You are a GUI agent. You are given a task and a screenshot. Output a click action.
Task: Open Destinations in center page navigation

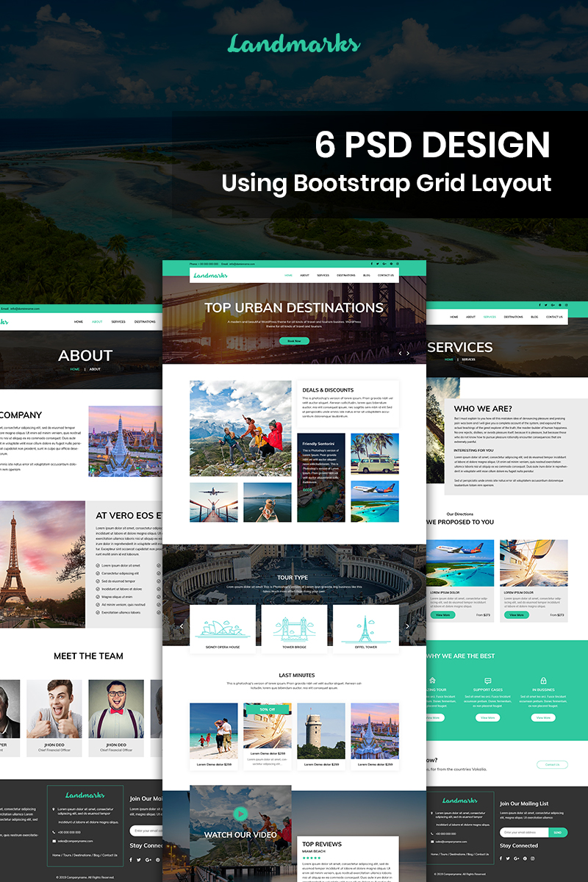345,276
